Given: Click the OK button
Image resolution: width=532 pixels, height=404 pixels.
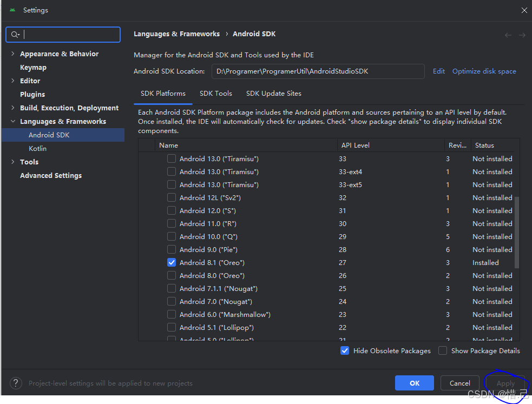Looking at the screenshot, I should coord(414,383).
